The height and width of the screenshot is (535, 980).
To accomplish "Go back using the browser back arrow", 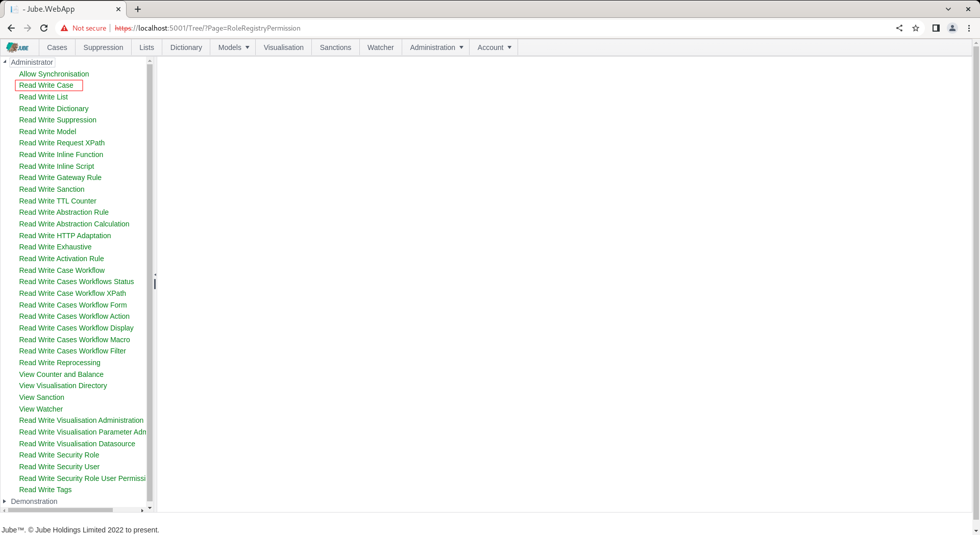I will click(x=11, y=28).
